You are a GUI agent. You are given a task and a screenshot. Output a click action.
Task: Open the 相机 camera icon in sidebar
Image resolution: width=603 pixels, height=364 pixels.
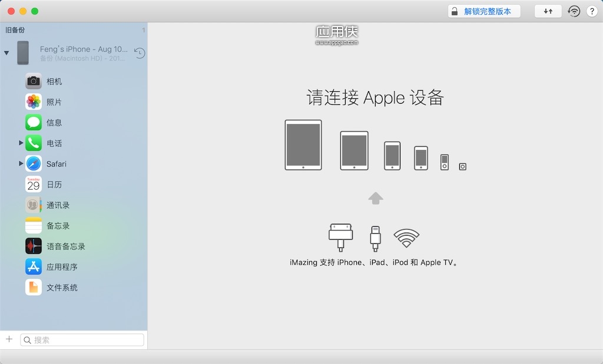34,81
